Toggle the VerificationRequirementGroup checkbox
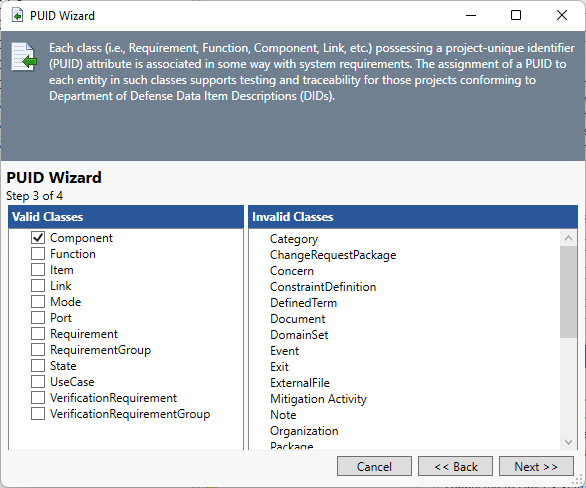586x488 pixels. pyautogui.click(x=38, y=414)
